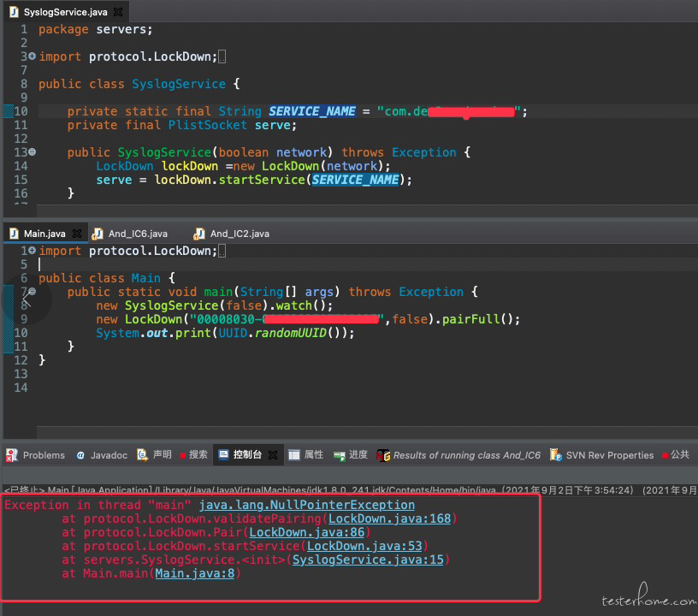Close the Main.java tab

coord(77,234)
